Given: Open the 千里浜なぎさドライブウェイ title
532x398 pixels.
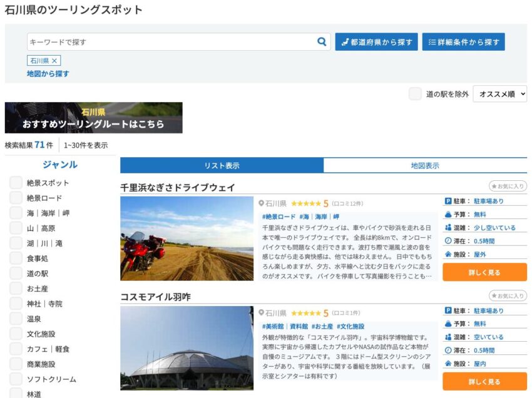Looking at the screenshot, I should point(178,187).
